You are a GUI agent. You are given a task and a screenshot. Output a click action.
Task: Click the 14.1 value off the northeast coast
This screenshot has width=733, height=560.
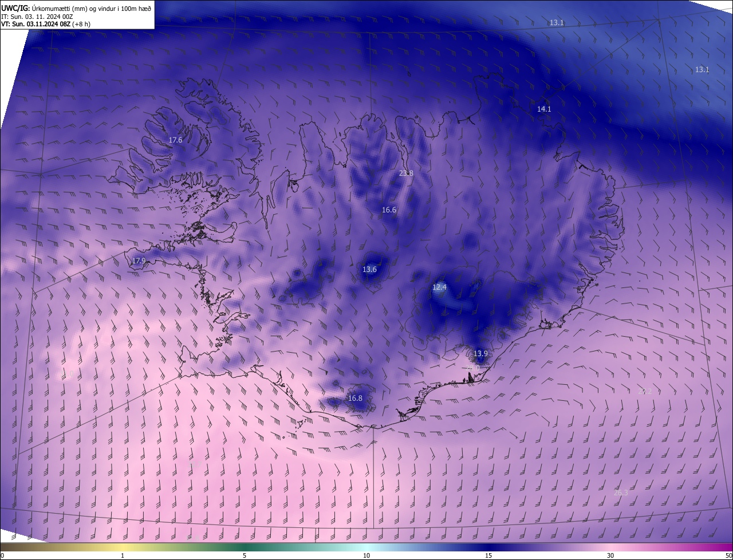tap(544, 109)
